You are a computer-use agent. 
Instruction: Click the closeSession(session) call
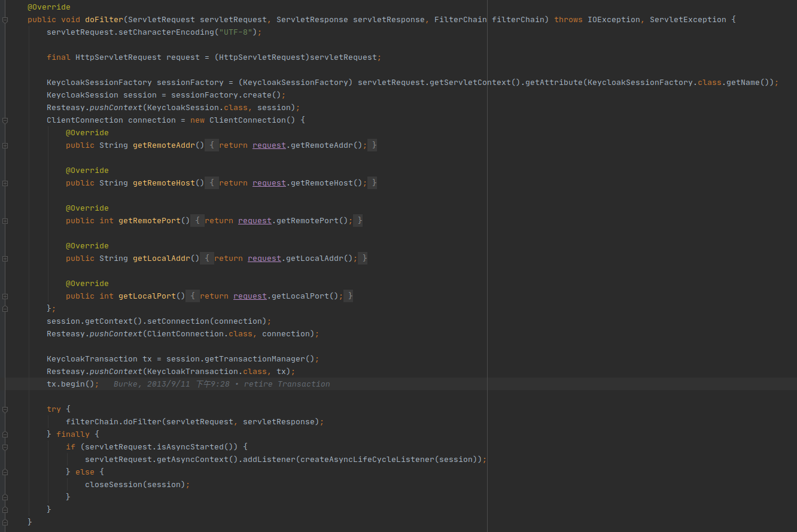click(136, 485)
